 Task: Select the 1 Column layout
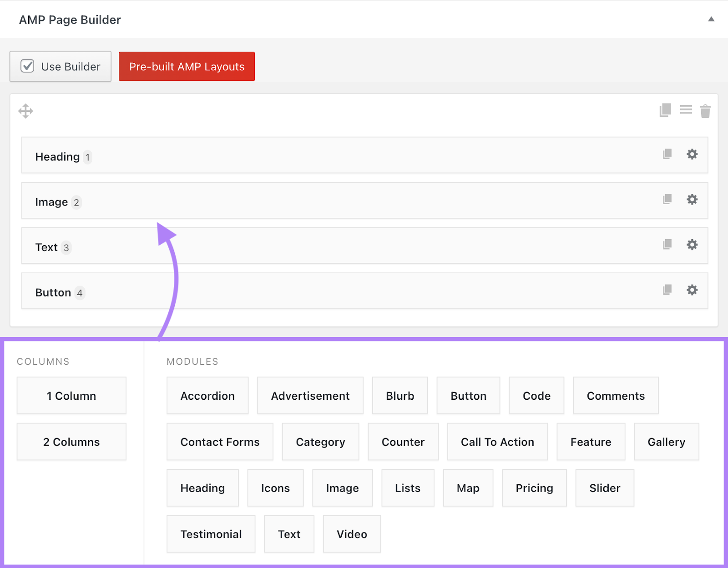pos(71,395)
